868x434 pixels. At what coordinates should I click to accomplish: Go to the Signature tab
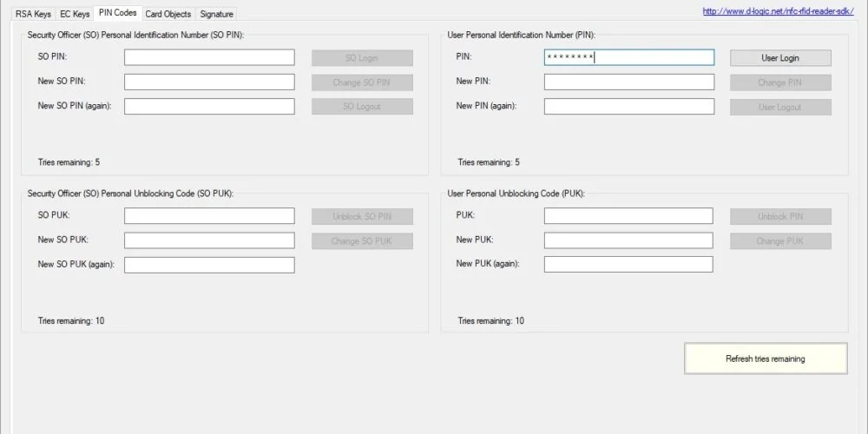coord(216,14)
